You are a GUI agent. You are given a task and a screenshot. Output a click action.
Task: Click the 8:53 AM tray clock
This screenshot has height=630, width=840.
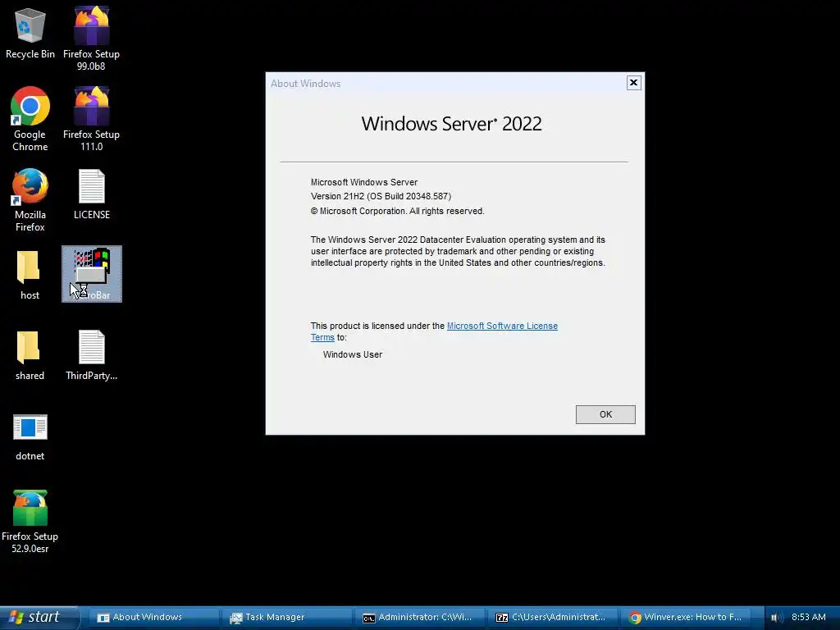click(x=808, y=617)
